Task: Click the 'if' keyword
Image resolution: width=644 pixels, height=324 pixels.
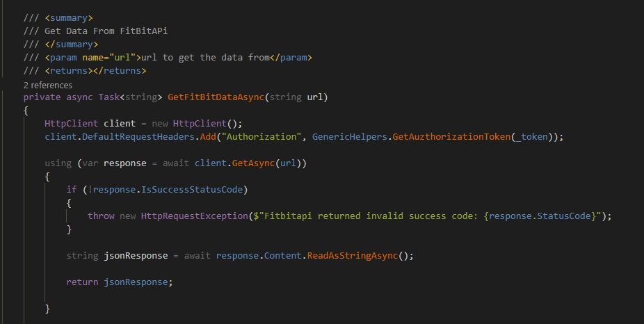Action: [72, 189]
